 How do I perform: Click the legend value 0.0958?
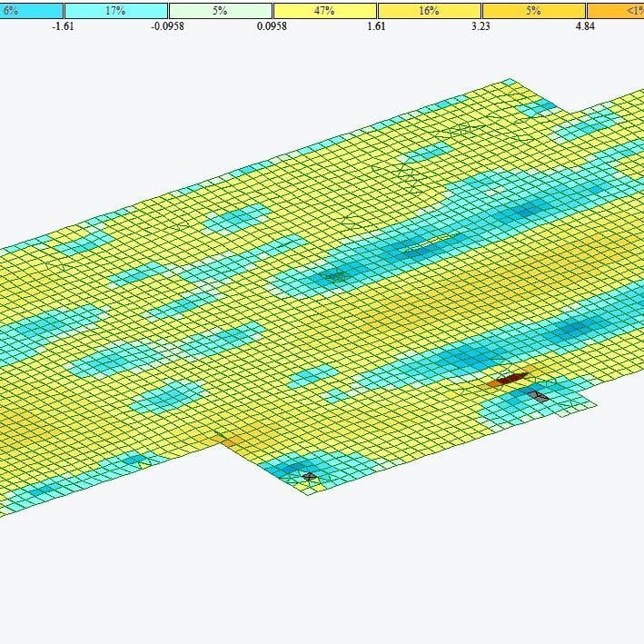272,26
